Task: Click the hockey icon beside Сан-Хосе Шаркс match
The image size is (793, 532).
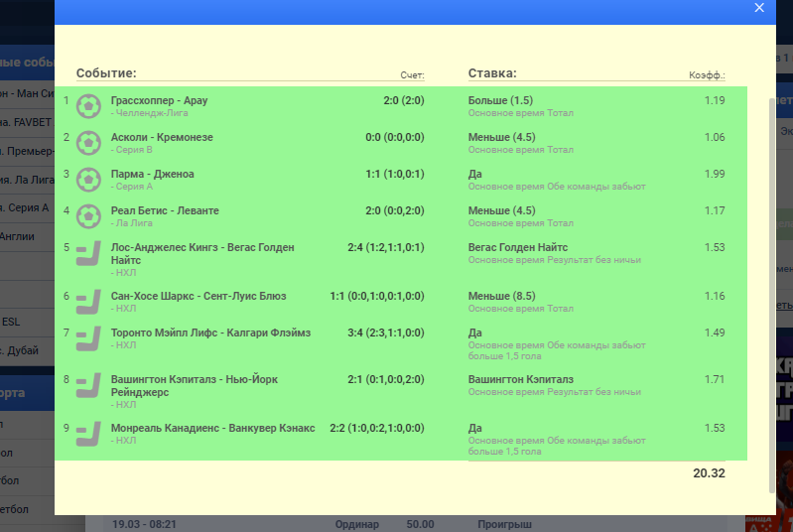Action: [89, 301]
